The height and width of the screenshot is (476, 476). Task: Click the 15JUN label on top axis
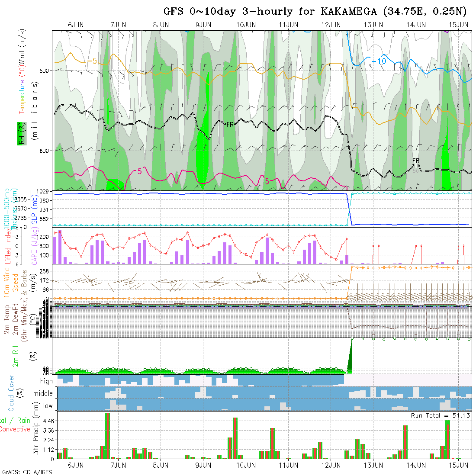pyautogui.click(x=458, y=25)
